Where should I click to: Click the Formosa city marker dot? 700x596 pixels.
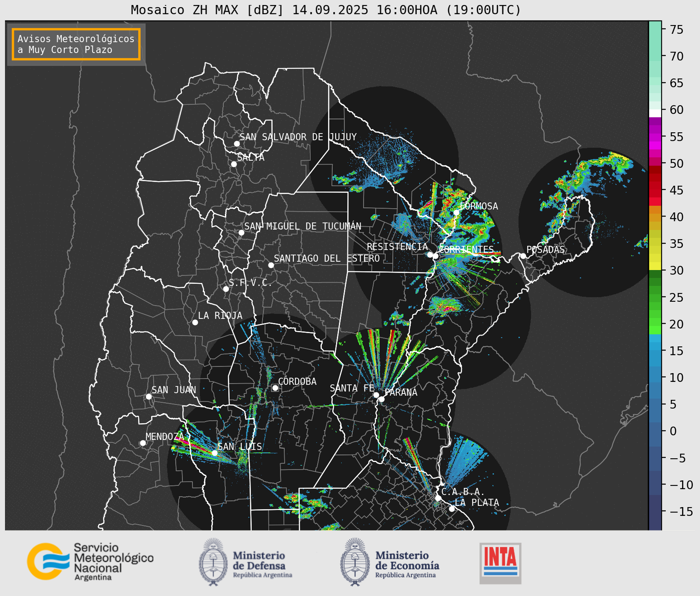point(456,212)
